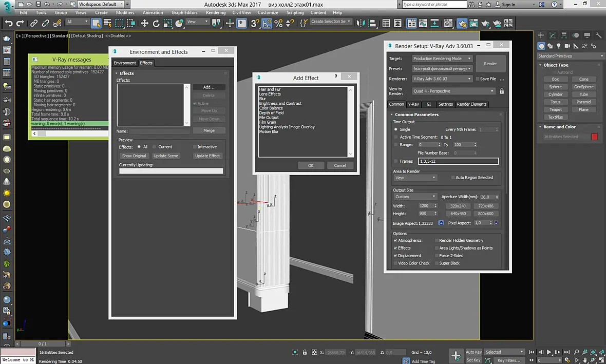Screen dimensions: 606x364
Task: Open the Utilities command panel wrench
Action: point(599,35)
